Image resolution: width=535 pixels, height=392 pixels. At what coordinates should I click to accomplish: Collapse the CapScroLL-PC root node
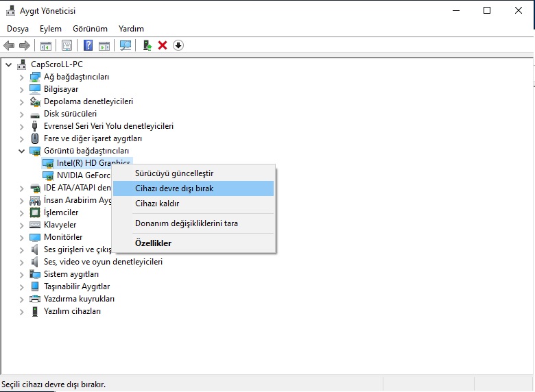pyautogui.click(x=8, y=64)
